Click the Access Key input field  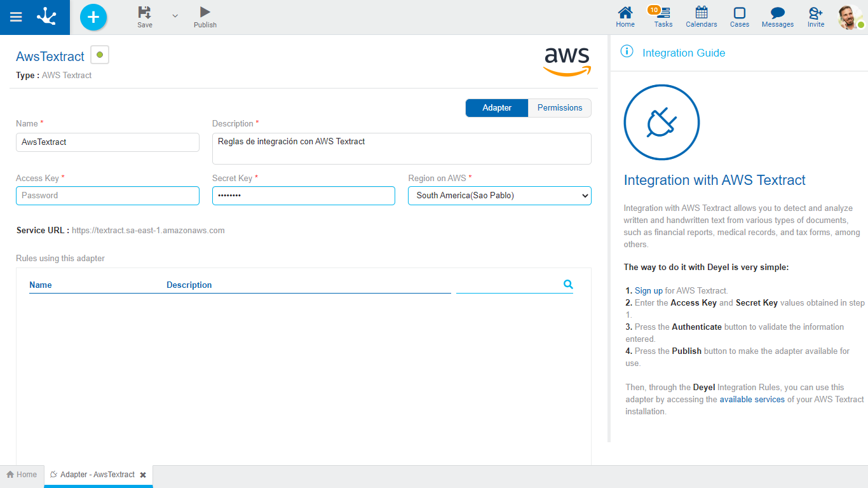pyautogui.click(x=107, y=196)
